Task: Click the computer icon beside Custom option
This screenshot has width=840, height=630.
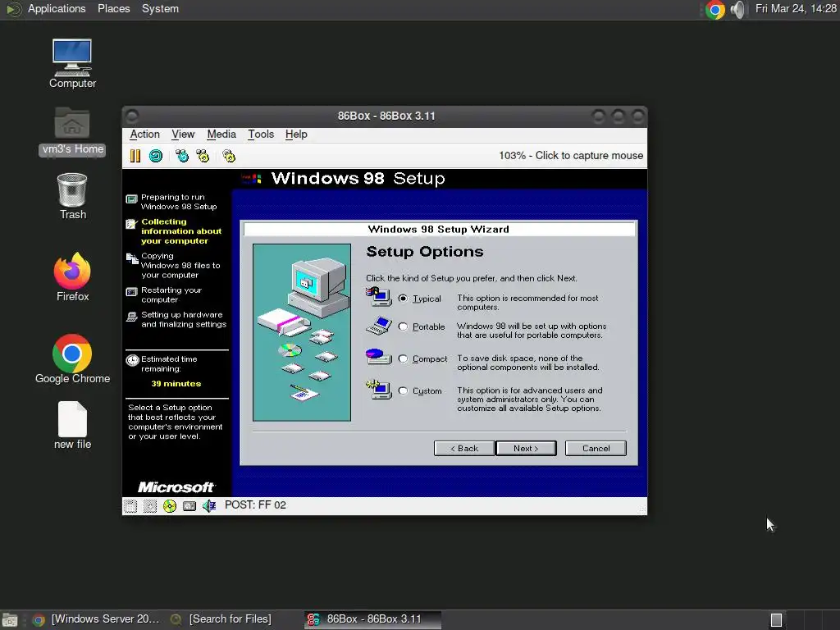Action: tap(379, 390)
